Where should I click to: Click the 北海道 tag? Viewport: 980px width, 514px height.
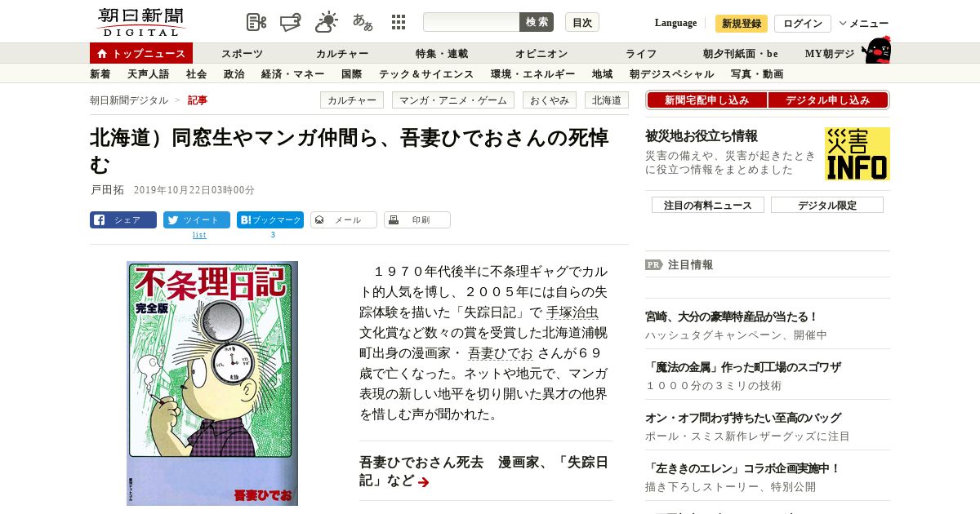(x=606, y=100)
